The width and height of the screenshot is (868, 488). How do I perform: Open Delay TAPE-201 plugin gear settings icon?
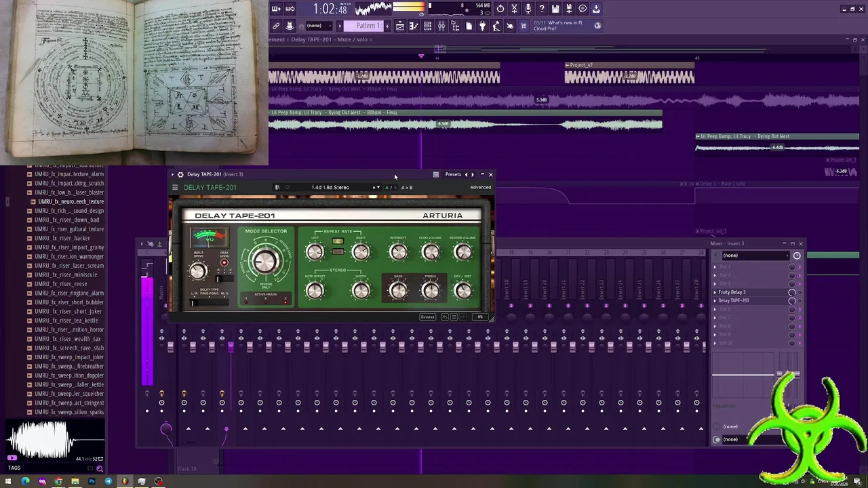click(180, 174)
